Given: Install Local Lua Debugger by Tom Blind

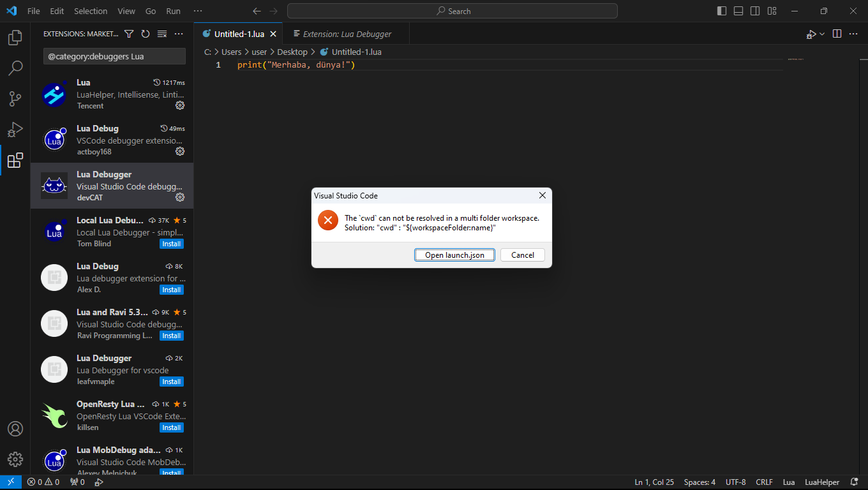Looking at the screenshot, I should coord(171,244).
